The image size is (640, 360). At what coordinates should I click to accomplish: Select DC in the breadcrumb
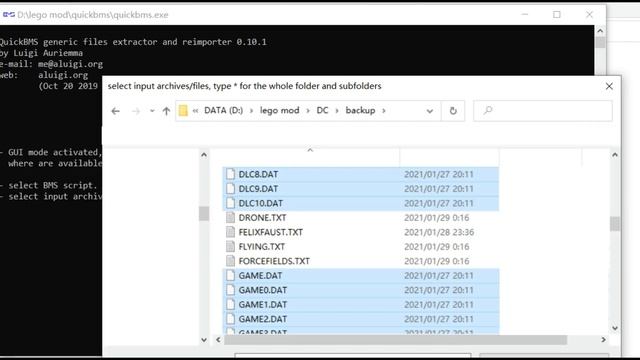click(322, 111)
